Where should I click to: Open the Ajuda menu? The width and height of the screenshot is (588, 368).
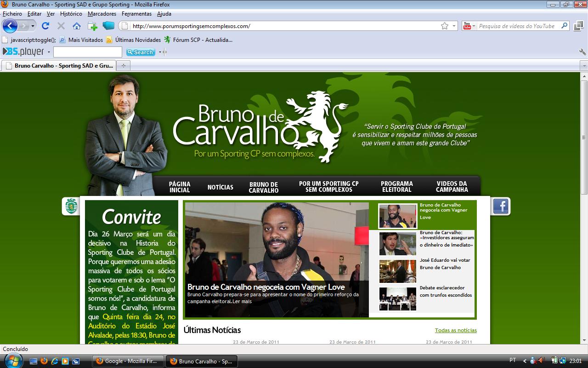click(x=164, y=14)
